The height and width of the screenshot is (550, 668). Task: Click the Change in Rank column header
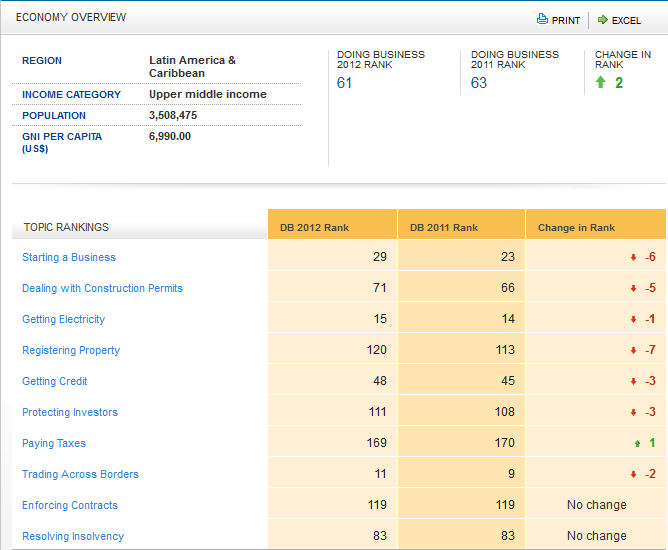576,227
